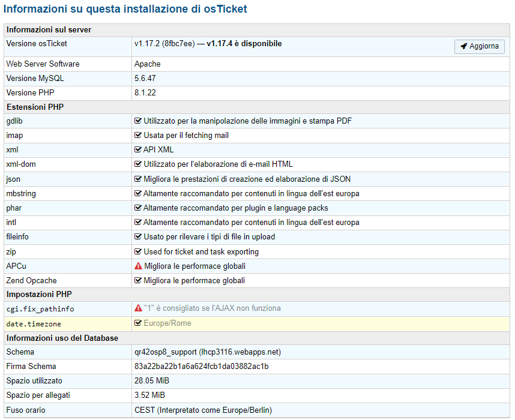Click the check icon in imap row
Viewport: 515px width, 420px height.
coord(138,136)
